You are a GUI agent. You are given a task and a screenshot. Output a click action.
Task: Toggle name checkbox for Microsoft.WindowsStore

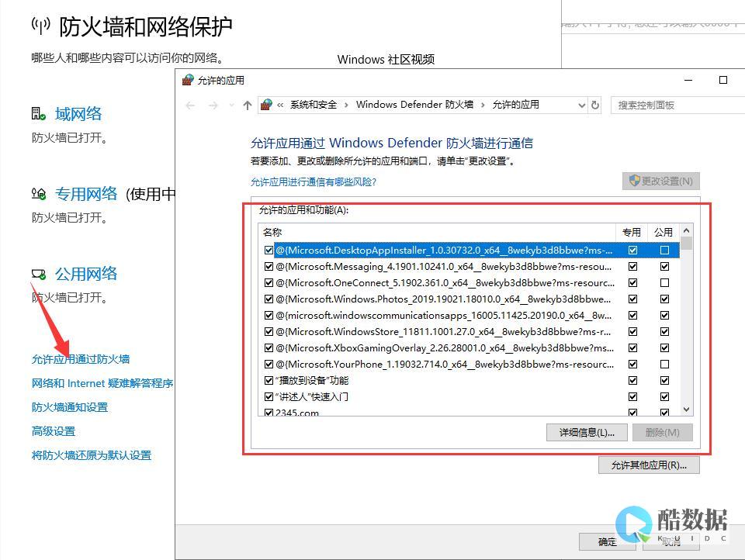(x=269, y=331)
